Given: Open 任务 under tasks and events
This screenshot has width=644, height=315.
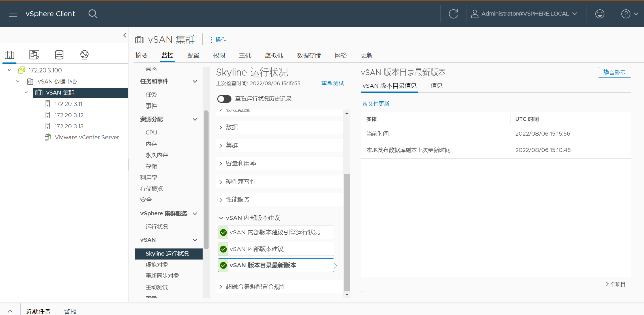Looking at the screenshot, I should (x=151, y=94).
